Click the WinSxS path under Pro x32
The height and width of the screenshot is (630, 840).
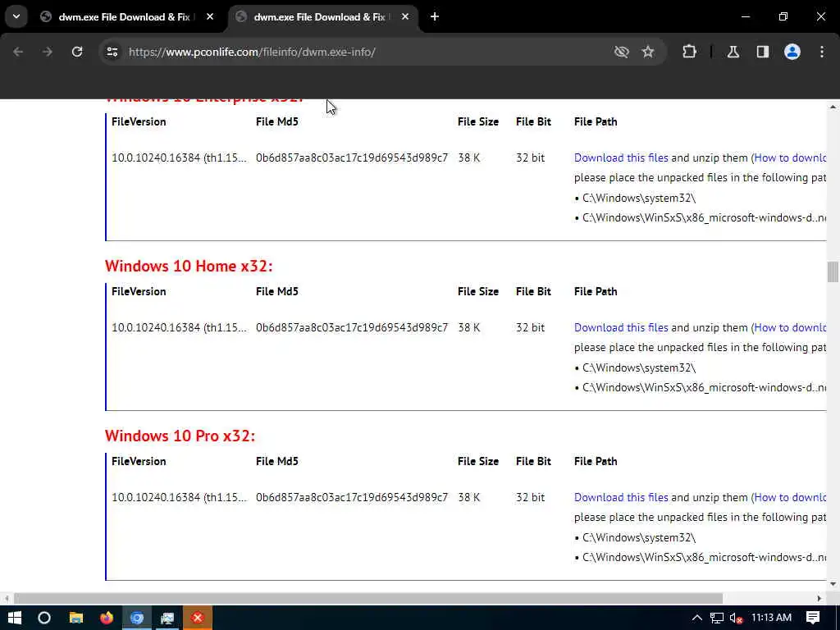pyautogui.click(x=704, y=558)
